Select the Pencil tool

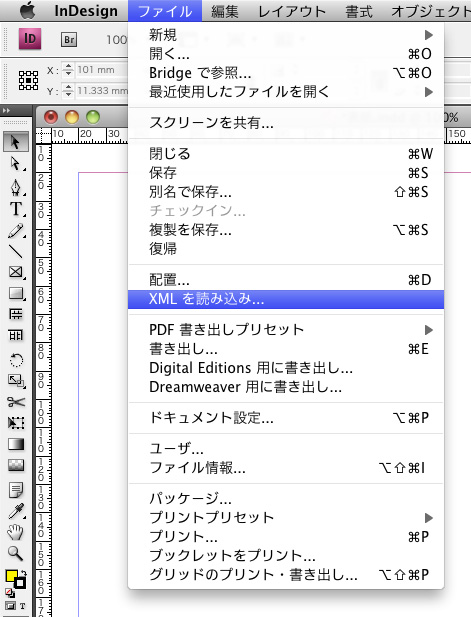pos(16,231)
